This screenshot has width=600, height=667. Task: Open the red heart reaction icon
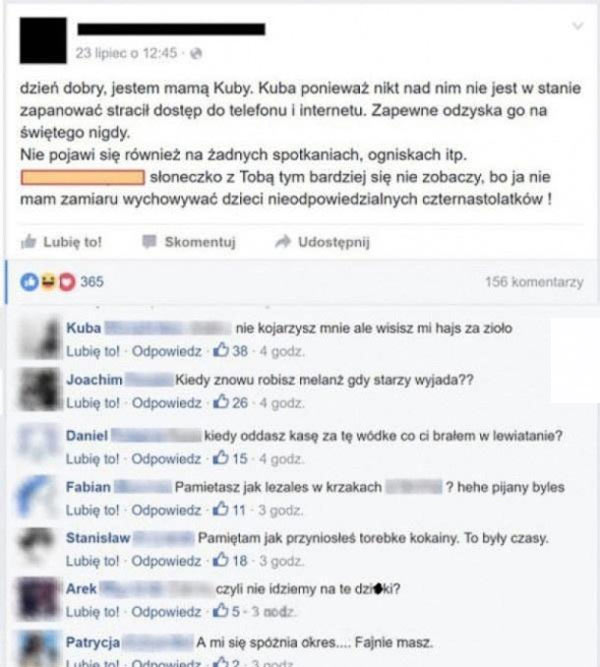(67, 282)
